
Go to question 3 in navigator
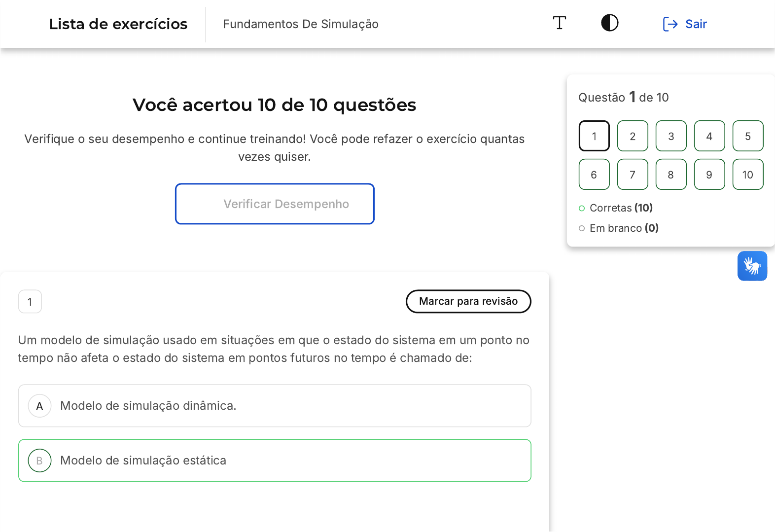pos(671,136)
